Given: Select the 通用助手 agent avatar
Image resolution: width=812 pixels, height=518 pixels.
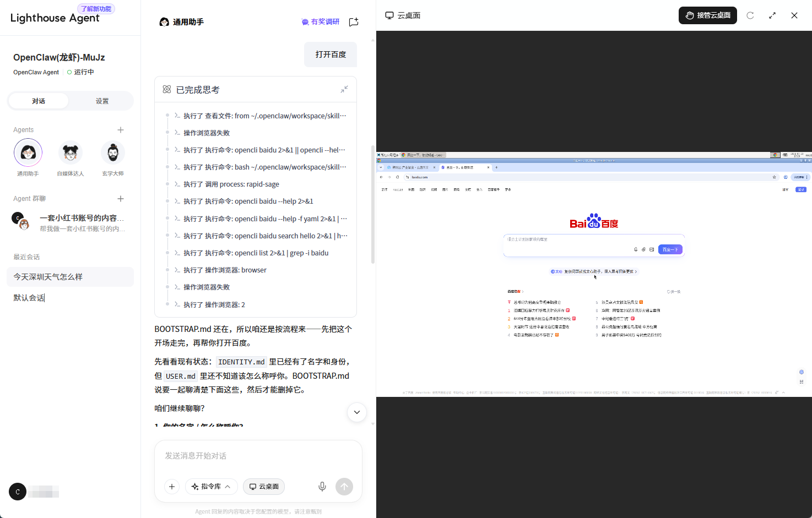Looking at the screenshot, I should click(28, 152).
